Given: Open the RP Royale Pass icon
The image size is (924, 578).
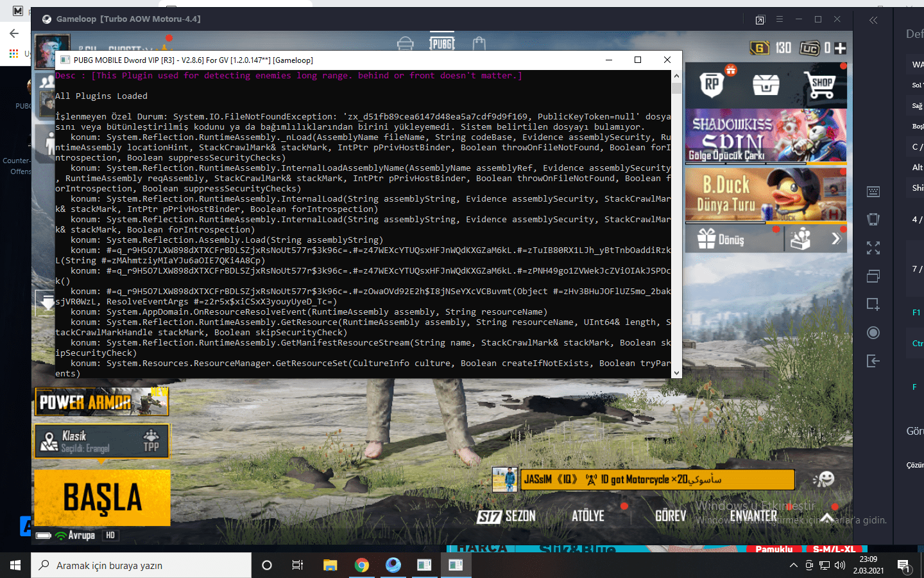Looking at the screenshot, I should 712,84.
